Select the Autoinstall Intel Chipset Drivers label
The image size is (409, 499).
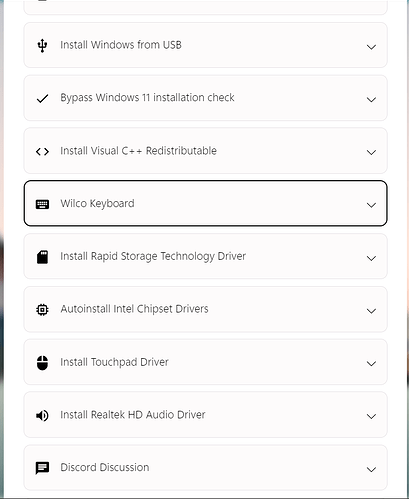coord(134,309)
